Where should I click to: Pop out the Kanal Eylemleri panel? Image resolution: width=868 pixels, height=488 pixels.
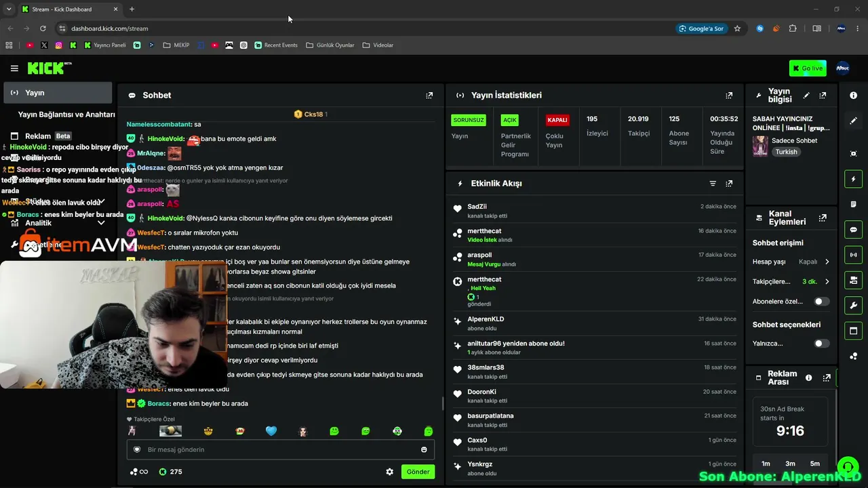click(x=823, y=218)
